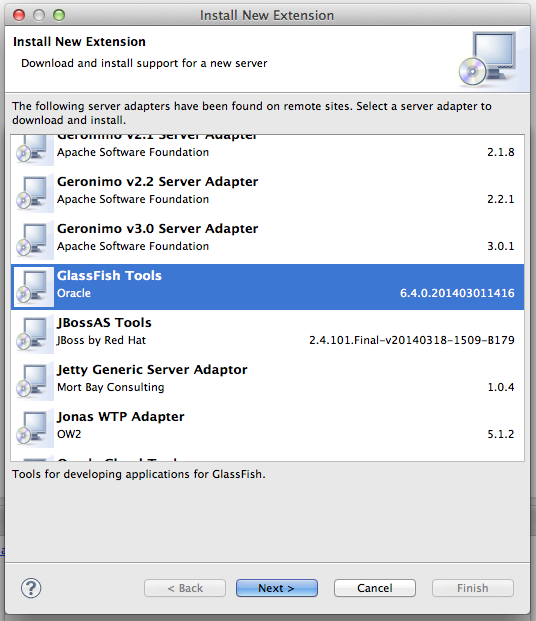Screen dimensions: 536x621
Task: Click version number 3.0.1
Action: (x=501, y=246)
